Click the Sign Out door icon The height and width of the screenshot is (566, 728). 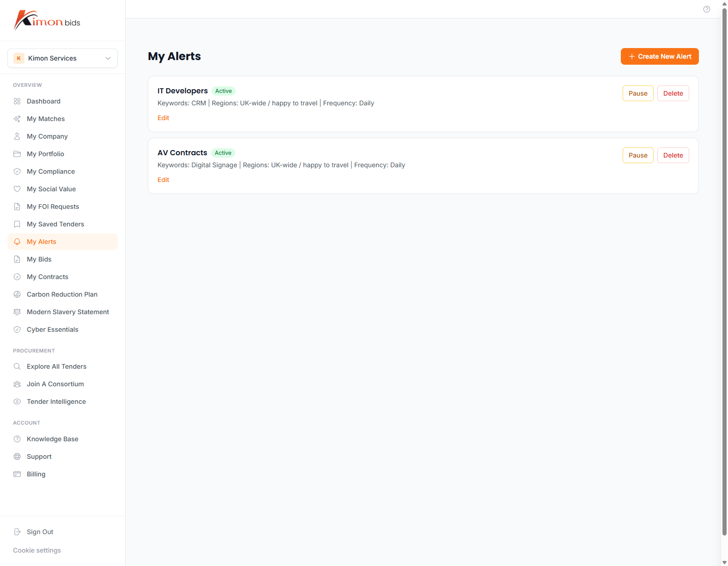[x=17, y=532]
